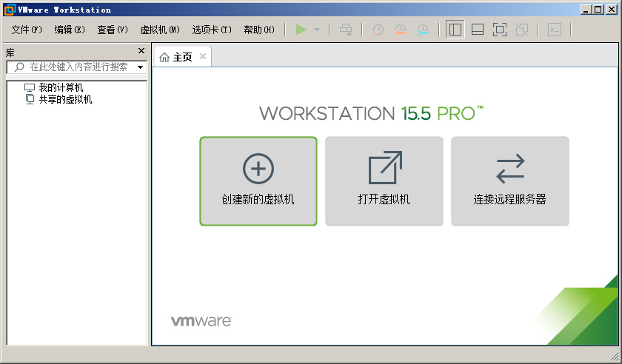Toggle the thumbnail bar view icon
Viewport: 622px width, 364px height.
coord(477,30)
